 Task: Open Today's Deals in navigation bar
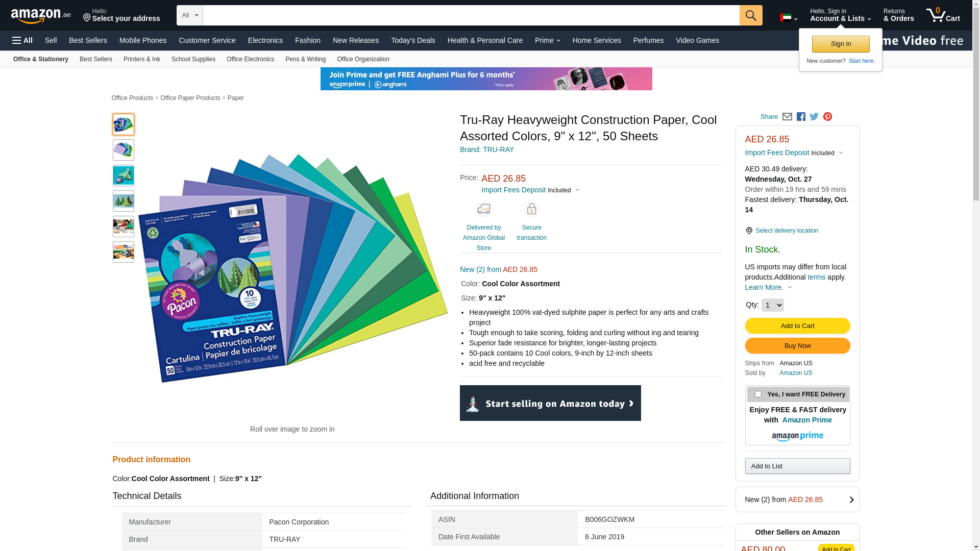(x=413, y=40)
